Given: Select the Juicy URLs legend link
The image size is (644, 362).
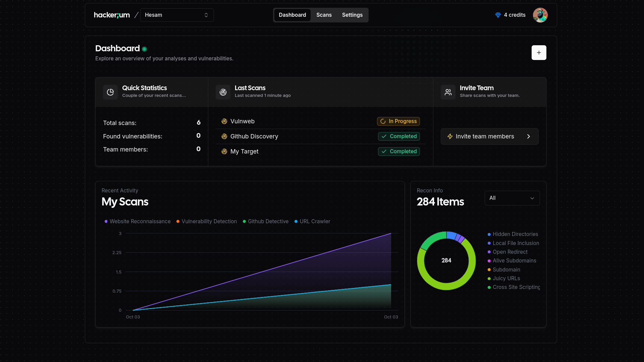Looking at the screenshot, I should point(506,278).
